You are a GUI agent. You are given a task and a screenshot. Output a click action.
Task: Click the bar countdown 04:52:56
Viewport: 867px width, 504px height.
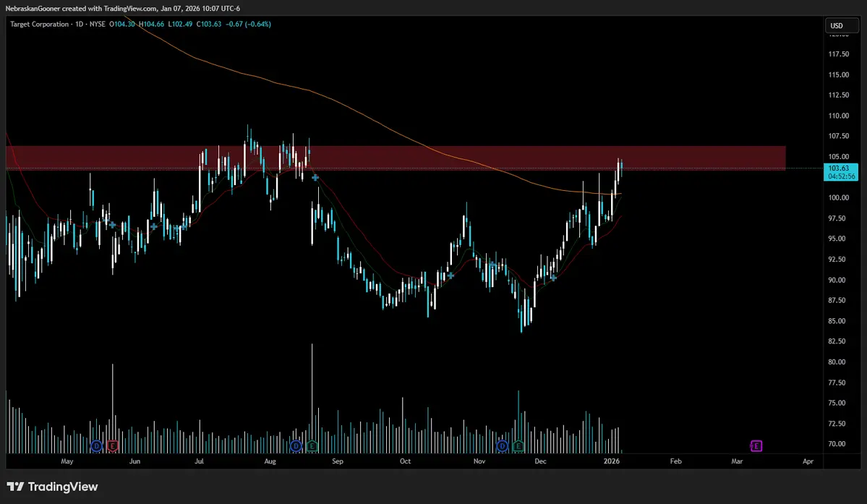pyautogui.click(x=840, y=176)
